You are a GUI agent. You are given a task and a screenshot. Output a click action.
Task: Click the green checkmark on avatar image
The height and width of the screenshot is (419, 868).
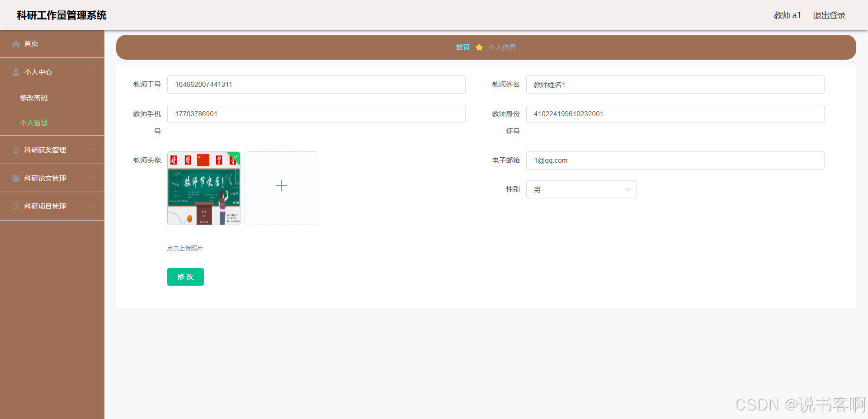(x=236, y=156)
